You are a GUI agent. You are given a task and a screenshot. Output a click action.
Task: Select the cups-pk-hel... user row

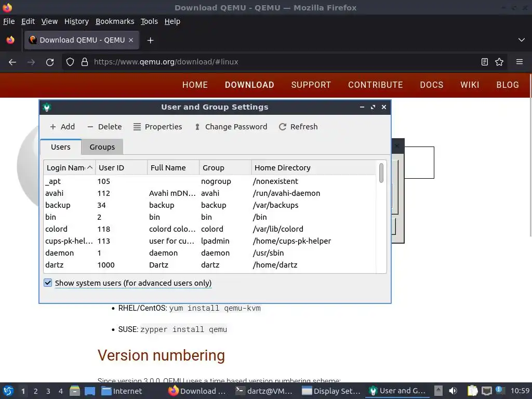pyautogui.click(x=210, y=241)
